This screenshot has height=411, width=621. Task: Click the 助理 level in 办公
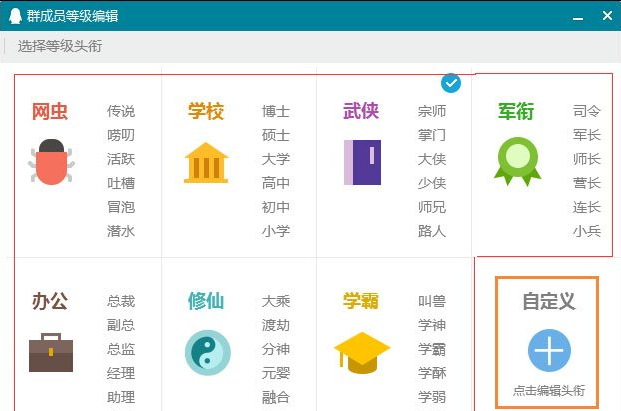coord(121,397)
